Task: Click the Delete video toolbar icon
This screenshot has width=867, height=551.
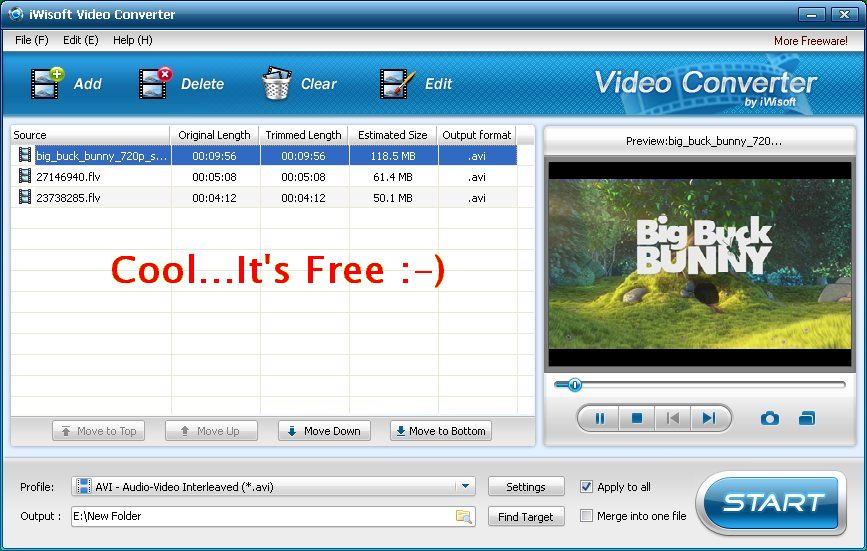Action: 155,83
